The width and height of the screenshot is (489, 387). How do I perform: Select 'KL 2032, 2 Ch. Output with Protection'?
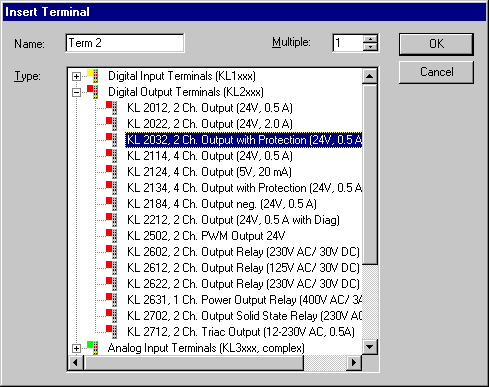tap(244, 140)
